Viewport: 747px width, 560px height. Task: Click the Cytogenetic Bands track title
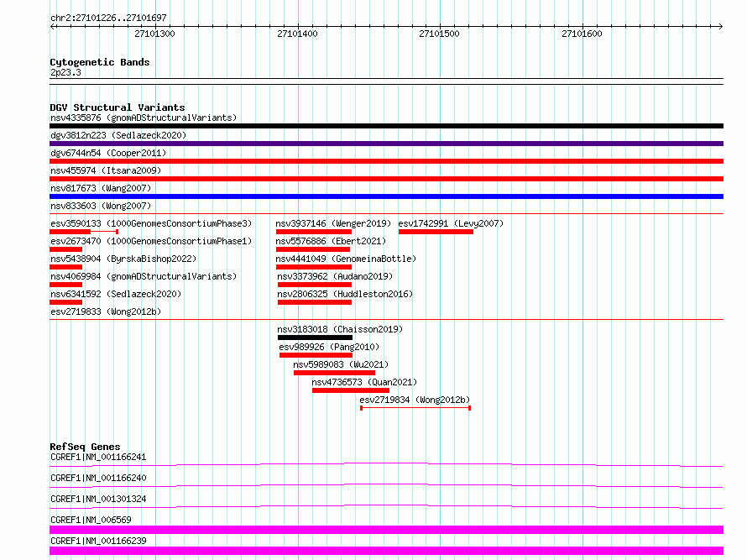coord(100,62)
